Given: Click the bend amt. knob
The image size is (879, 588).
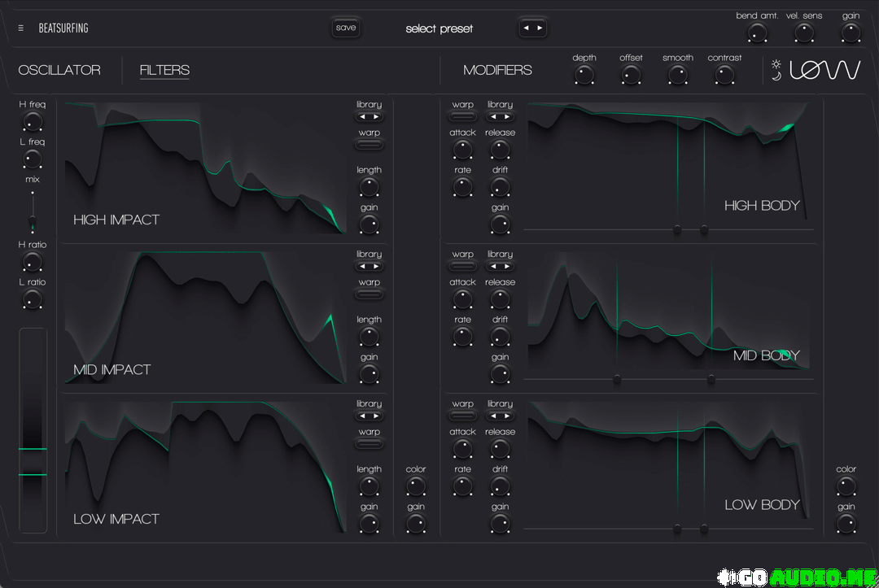Looking at the screenshot, I should tap(757, 33).
